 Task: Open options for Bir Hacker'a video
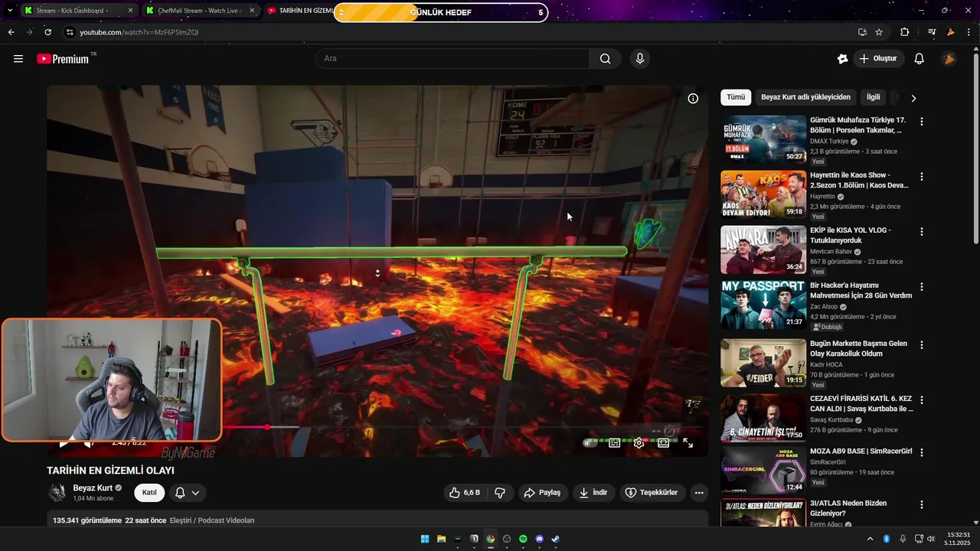coord(922,287)
